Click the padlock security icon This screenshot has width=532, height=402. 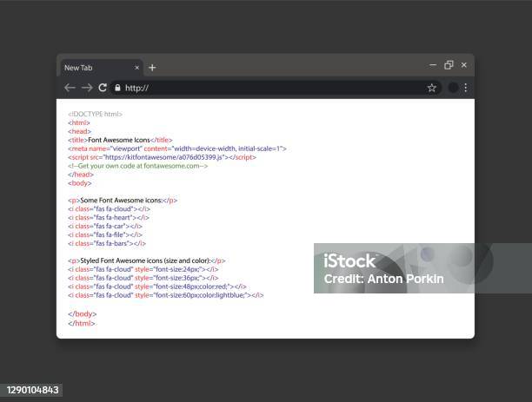pyautogui.click(x=117, y=88)
